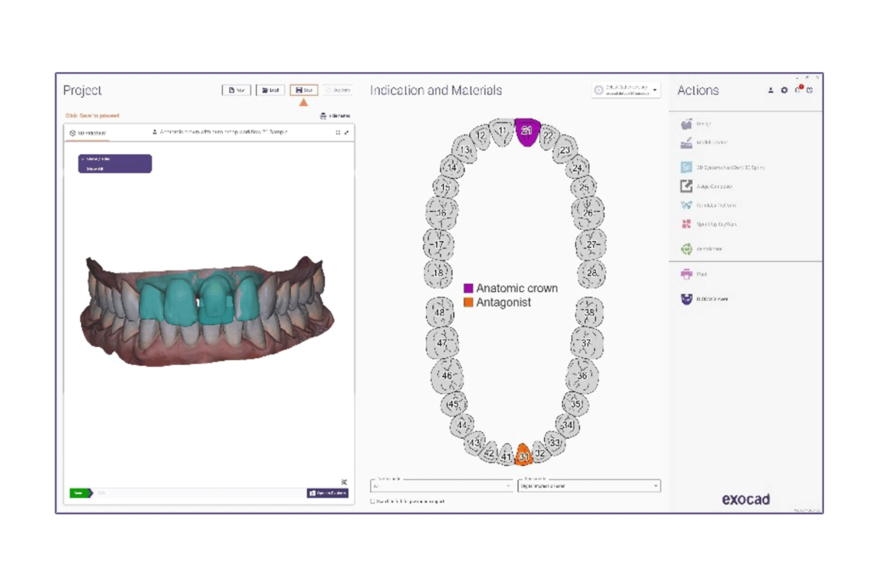Click the export arrow action icon
The width and height of the screenshot is (882, 588).
click(x=686, y=186)
